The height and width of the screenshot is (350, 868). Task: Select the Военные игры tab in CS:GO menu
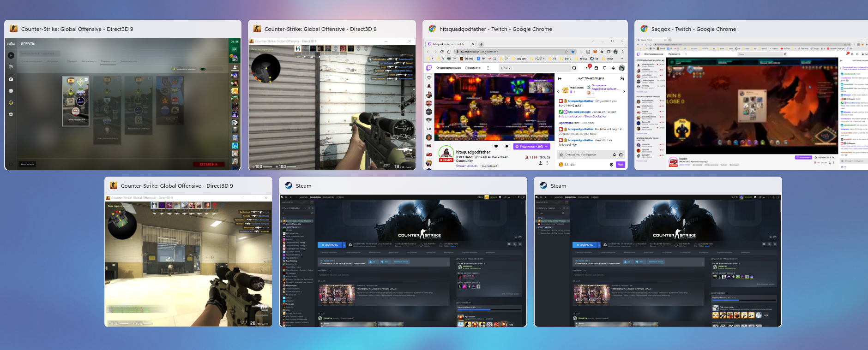pyautogui.click(x=108, y=61)
